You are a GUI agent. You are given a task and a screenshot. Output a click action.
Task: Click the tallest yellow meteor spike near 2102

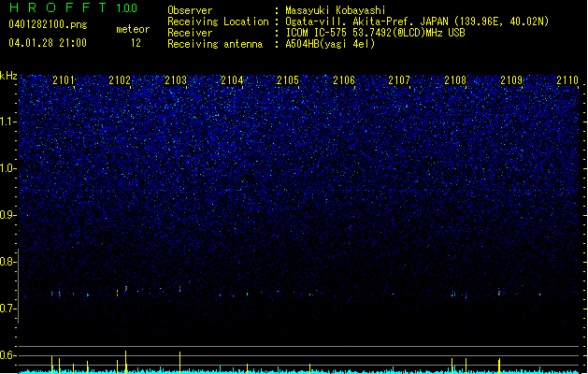point(125,362)
